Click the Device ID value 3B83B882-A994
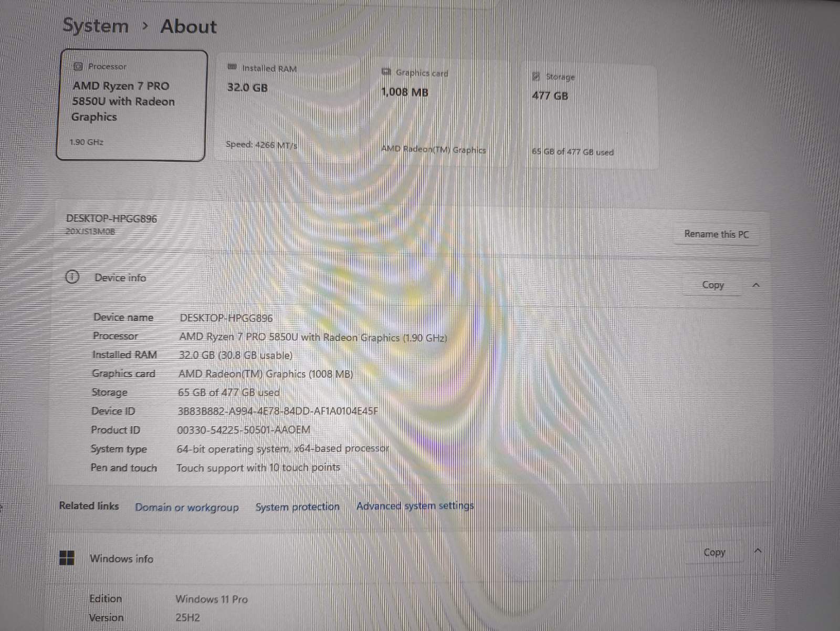Image resolution: width=840 pixels, height=631 pixels. pos(278,411)
